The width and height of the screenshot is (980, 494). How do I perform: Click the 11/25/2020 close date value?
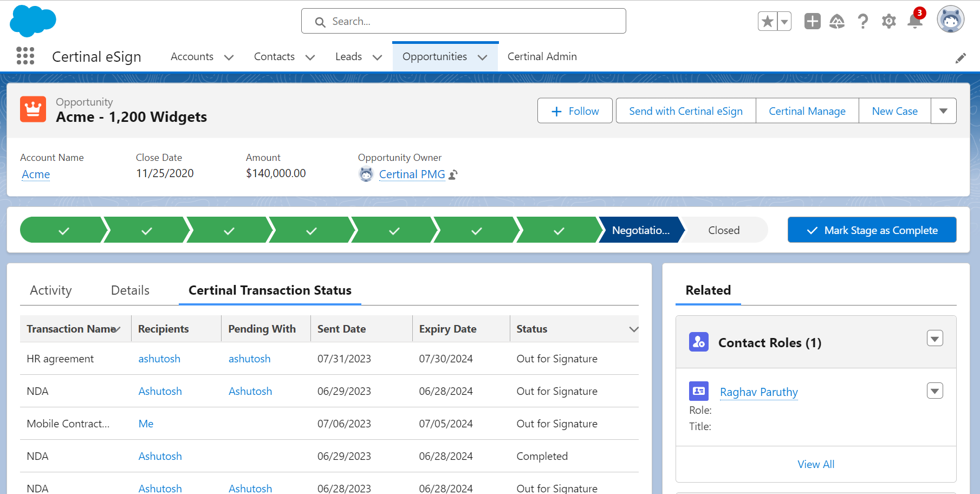[165, 173]
